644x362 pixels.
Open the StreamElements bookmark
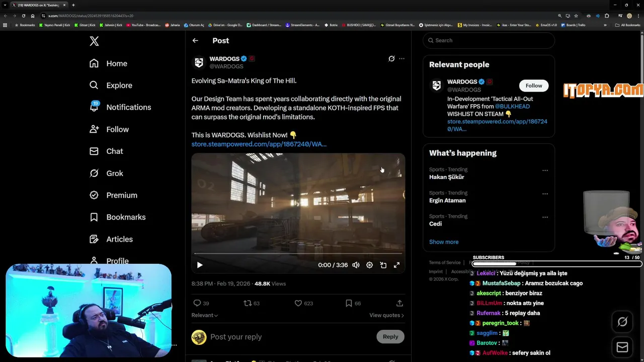click(302, 25)
